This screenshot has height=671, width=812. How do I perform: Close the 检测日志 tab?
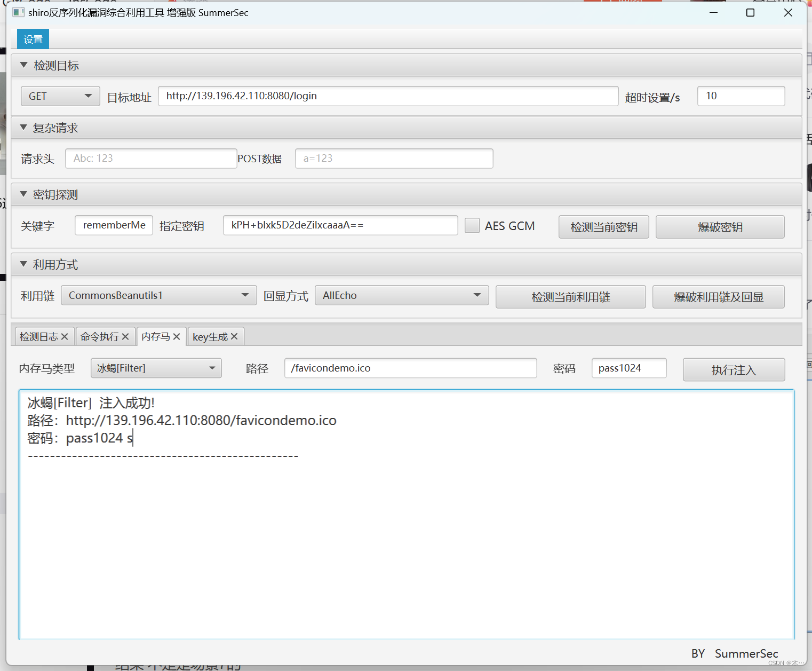pyautogui.click(x=65, y=337)
